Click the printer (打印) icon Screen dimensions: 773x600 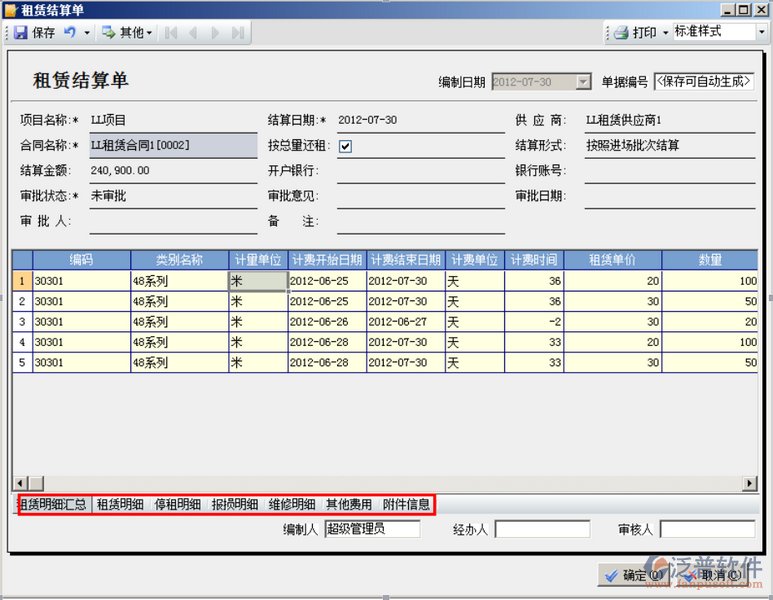pyautogui.click(x=621, y=33)
